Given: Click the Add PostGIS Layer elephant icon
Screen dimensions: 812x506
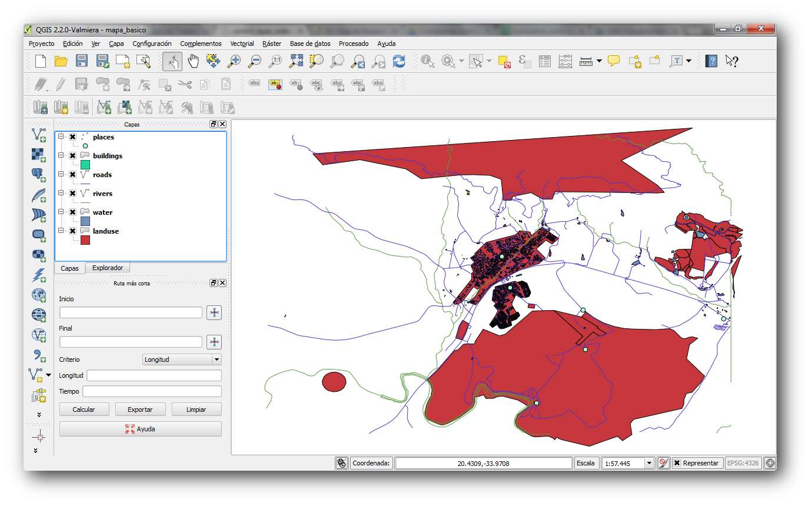Looking at the screenshot, I should [x=39, y=175].
